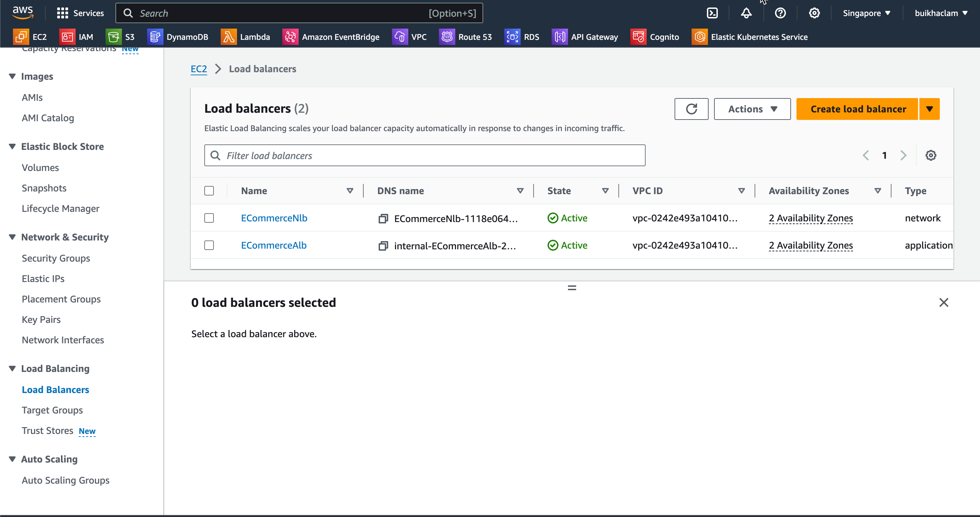
Task: Open console settings gear in top bar
Action: [x=814, y=13]
